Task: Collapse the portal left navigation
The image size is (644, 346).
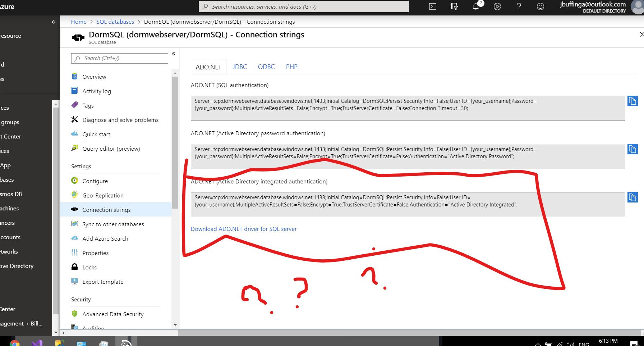Action: coord(54,22)
